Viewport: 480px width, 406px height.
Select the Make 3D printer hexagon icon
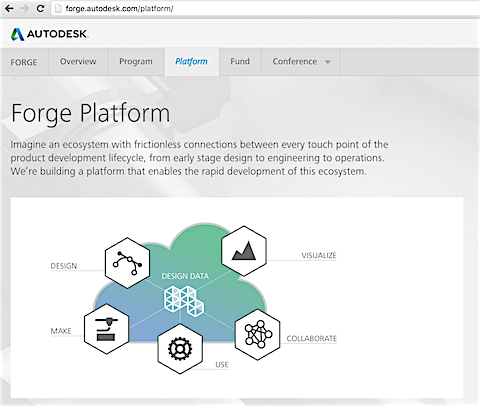pyautogui.click(x=107, y=329)
